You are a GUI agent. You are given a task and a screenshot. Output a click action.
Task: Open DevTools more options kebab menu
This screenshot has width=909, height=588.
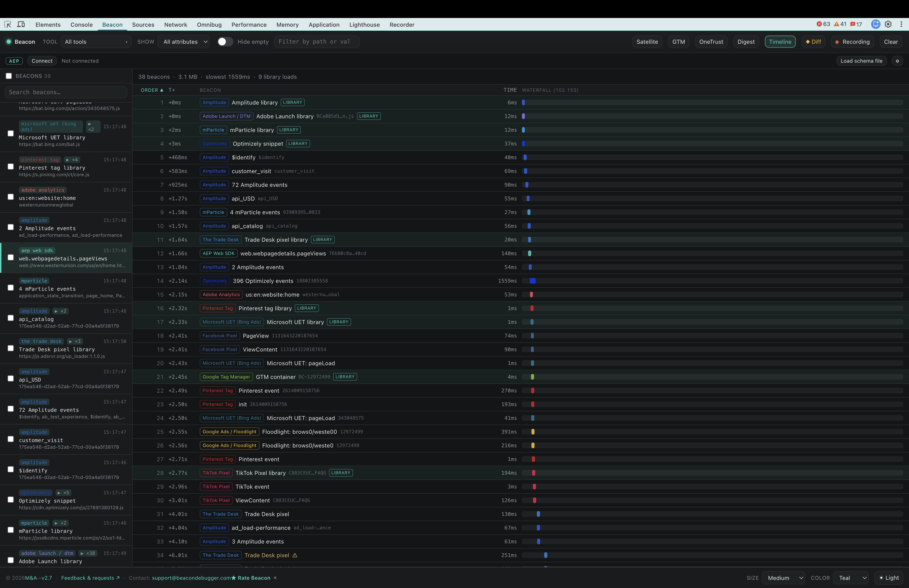point(901,24)
